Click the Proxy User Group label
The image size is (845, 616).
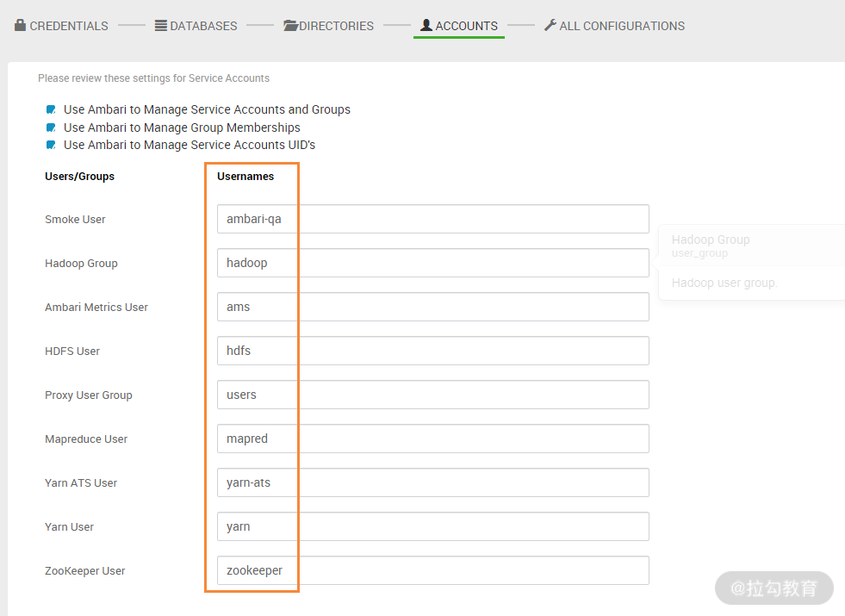pyautogui.click(x=89, y=395)
